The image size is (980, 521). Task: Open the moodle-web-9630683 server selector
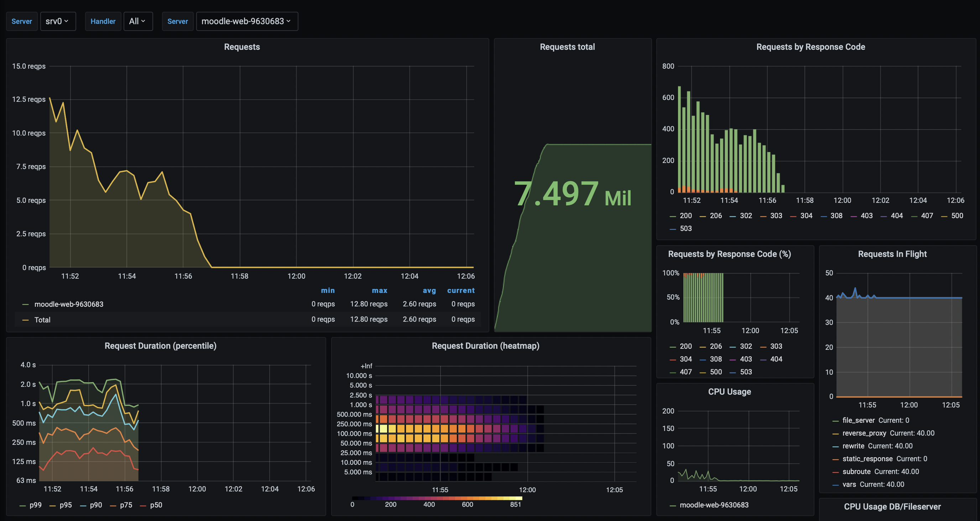point(246,21)
